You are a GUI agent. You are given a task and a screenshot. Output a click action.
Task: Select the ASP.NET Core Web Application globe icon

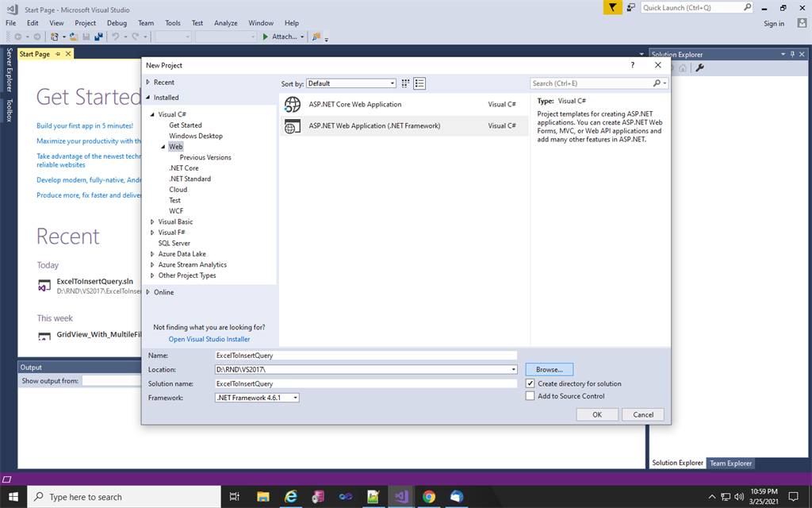pyautogui.click(x=293, y=104)
